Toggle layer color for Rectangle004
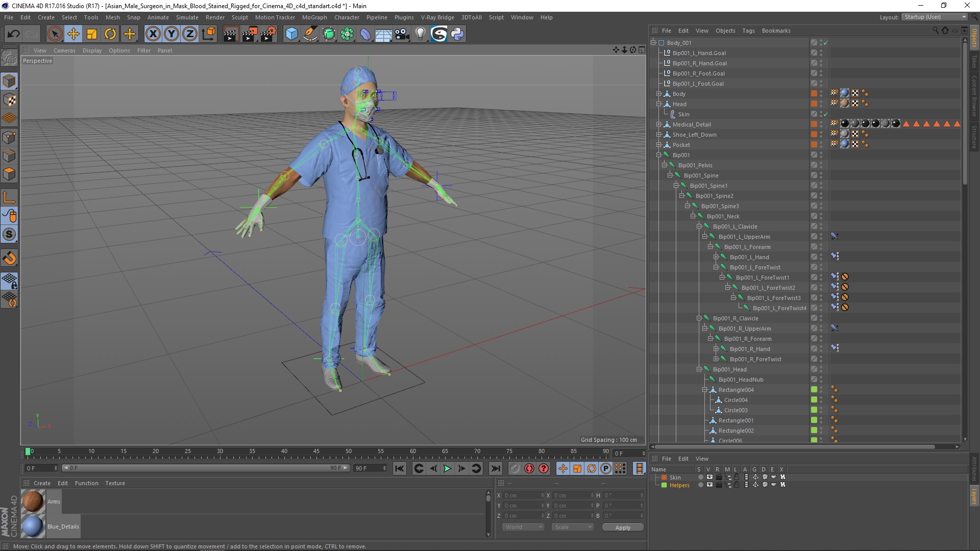Screen dimensions: 980x551 coord(814,390)
